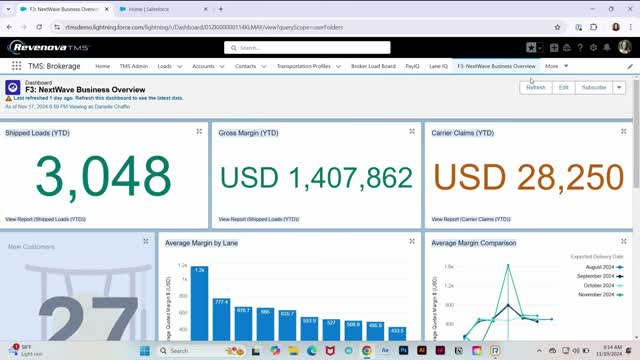Open View Report link under Carrier Claims
The width and height of the screenshot is (640, 360).
tap(471, 219)
